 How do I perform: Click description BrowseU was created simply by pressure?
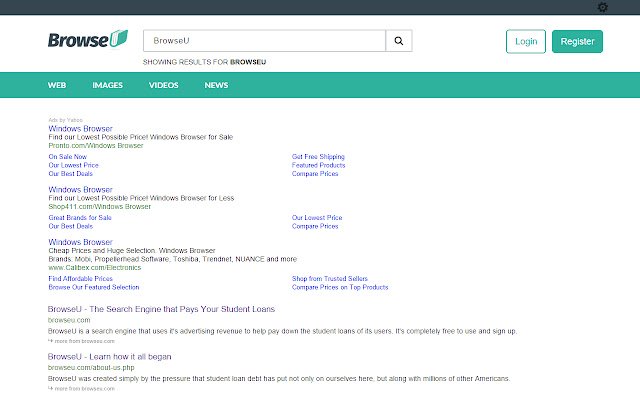(x=279, y=379)
